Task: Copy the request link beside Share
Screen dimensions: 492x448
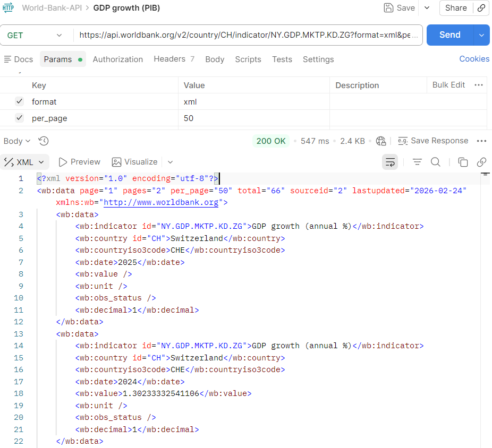Action: pyautogui.click(x=481, y=8)
